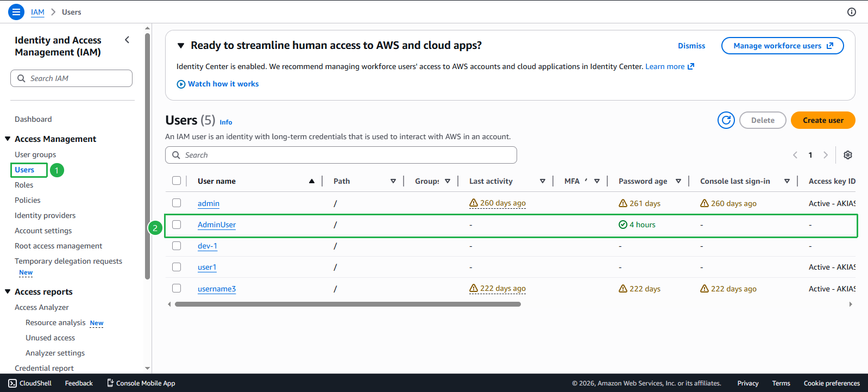This screenshot has width=868, height=392.
Task: Collapse the Access reports section
Action: tap(8, 291)
